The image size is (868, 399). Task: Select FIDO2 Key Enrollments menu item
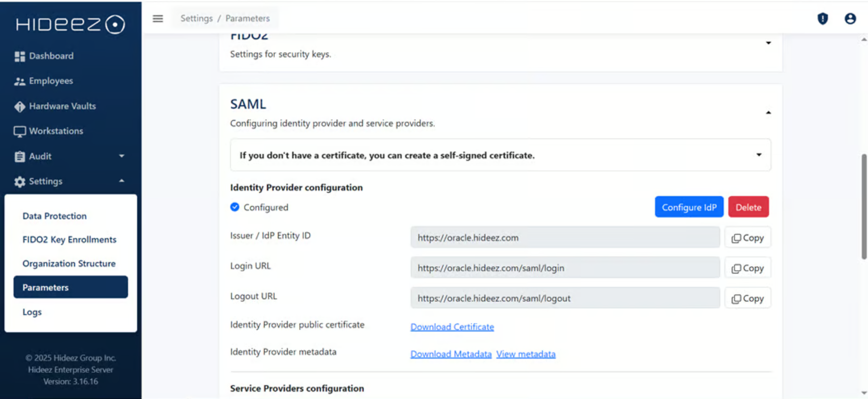69,240
